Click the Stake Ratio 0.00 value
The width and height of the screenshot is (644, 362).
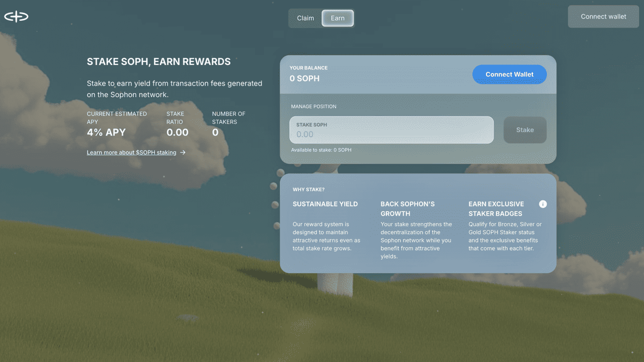[x=177, y=132]
